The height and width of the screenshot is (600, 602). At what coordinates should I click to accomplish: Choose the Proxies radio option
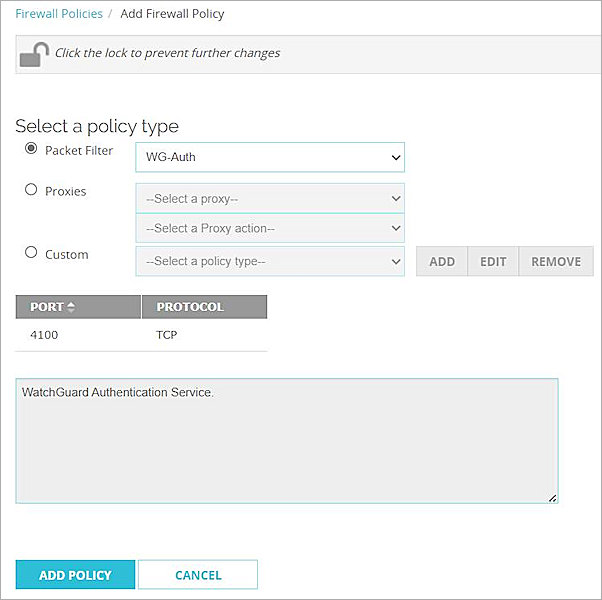(31, 190)
